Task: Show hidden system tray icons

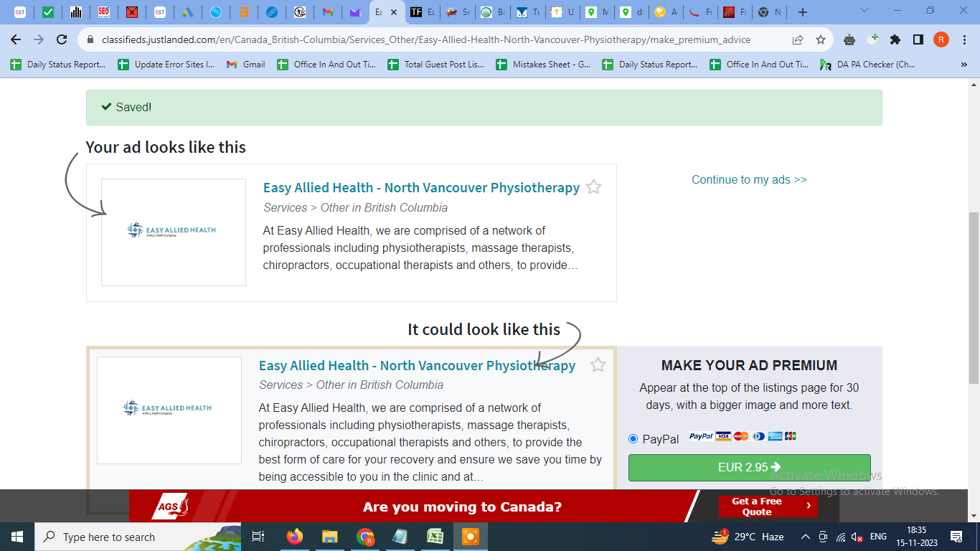Action: tap(806, 537)
